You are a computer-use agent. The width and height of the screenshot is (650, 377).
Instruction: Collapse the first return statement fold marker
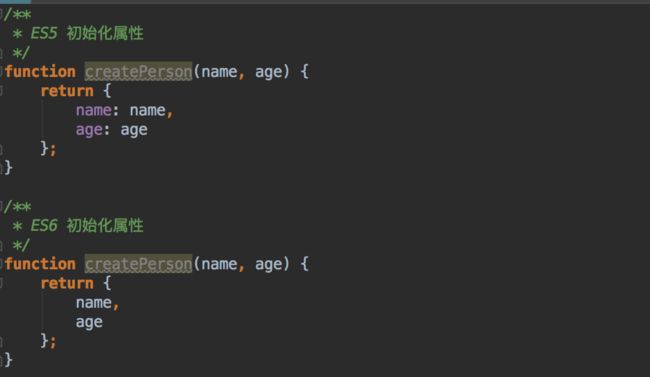(1, 91)
